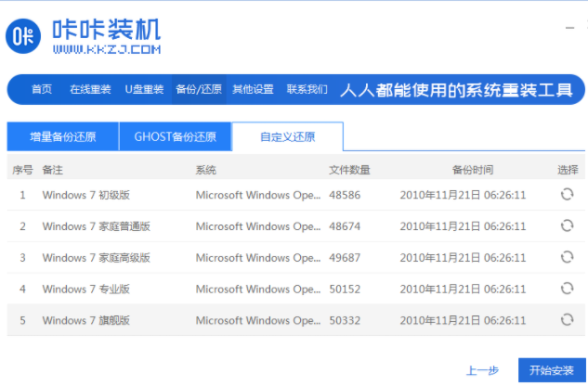This screenshot has width=588, height=386.
Task: Go back with 上一步 link
Action: click(x=482, y=370)
